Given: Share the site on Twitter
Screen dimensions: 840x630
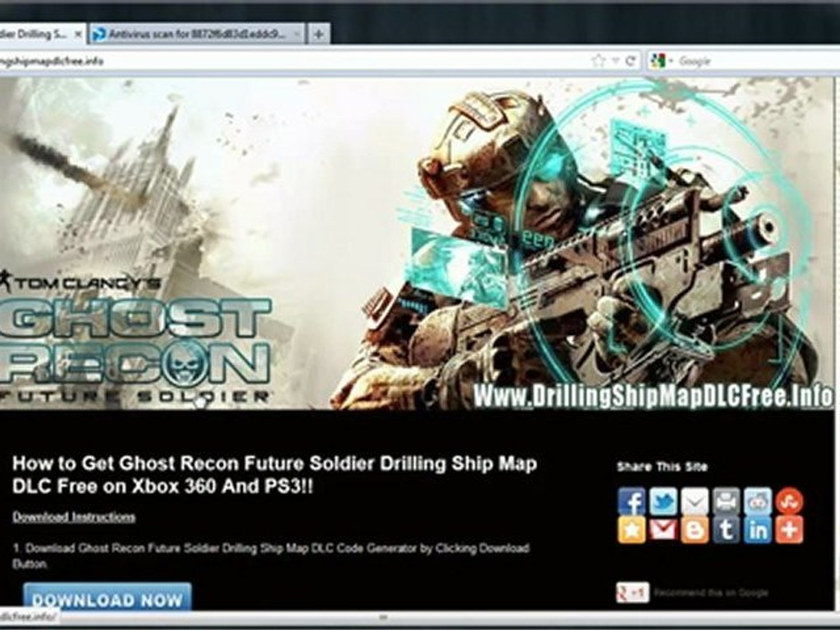Looking at the screenshot, I should click(x=663, y=501).
